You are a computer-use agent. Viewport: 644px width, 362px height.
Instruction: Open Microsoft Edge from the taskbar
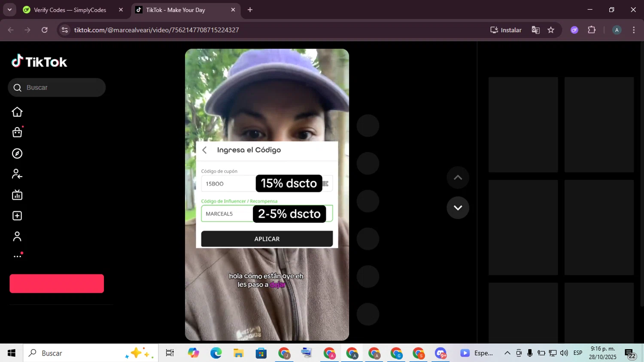[x=216, y=353]
